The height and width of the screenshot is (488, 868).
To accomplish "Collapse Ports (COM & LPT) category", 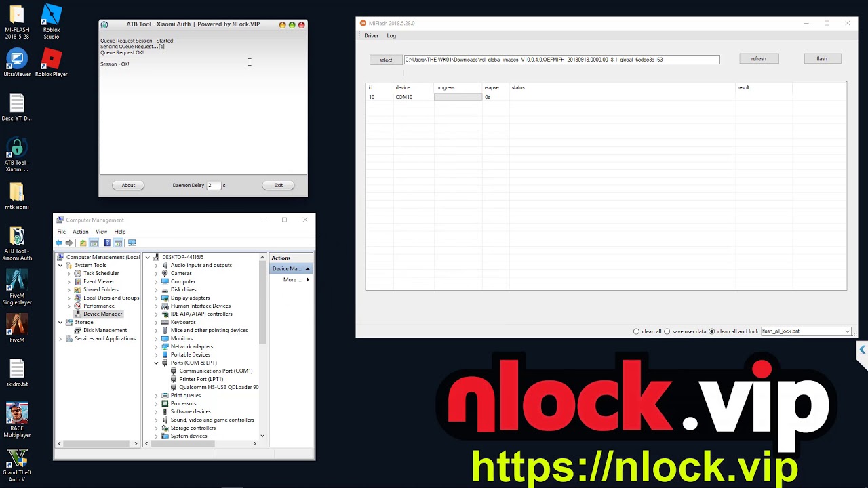I will 156,363.
